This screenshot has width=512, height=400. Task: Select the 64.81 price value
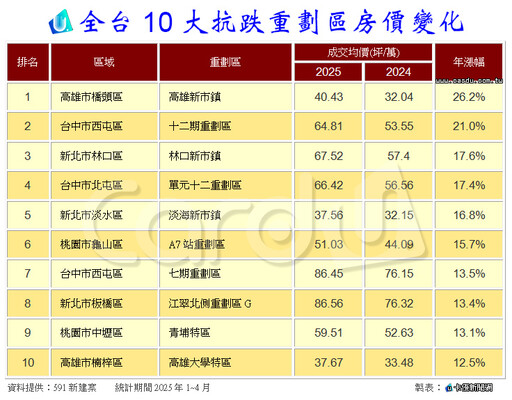pos(328,126)
